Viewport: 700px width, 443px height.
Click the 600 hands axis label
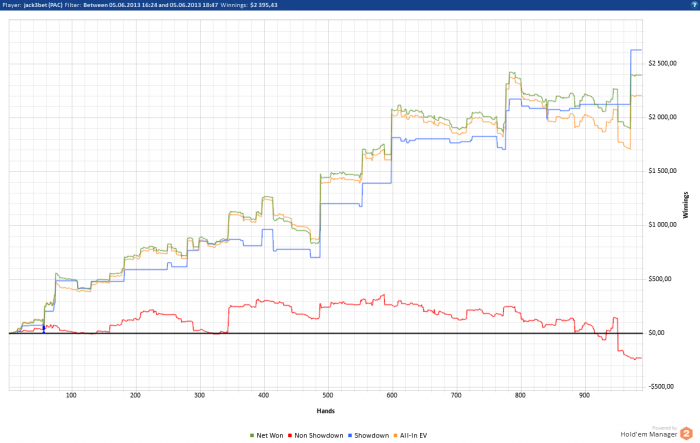392,395
